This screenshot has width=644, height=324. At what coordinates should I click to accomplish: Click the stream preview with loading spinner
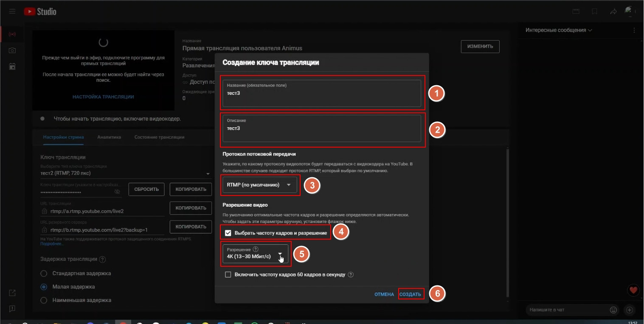(x=103, y=70)
